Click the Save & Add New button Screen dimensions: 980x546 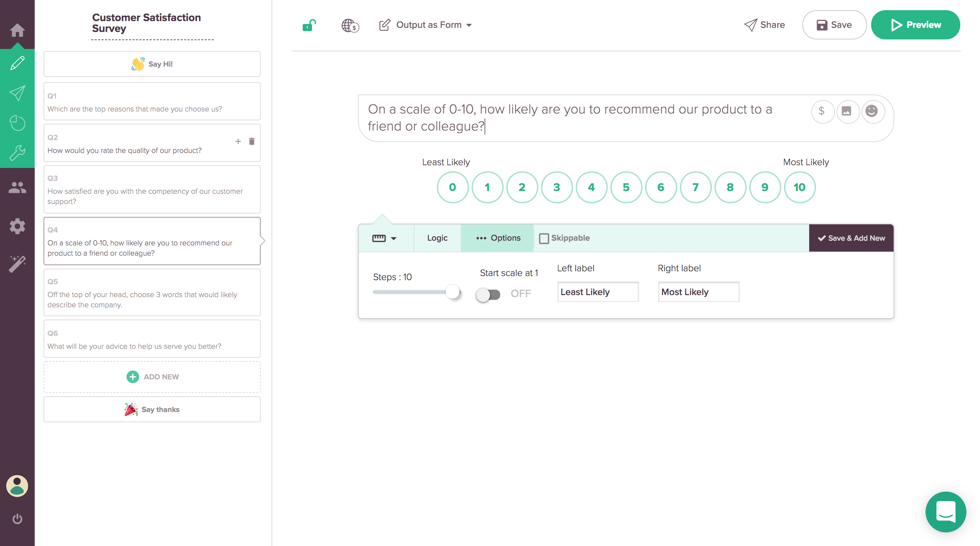pos(851,238)
